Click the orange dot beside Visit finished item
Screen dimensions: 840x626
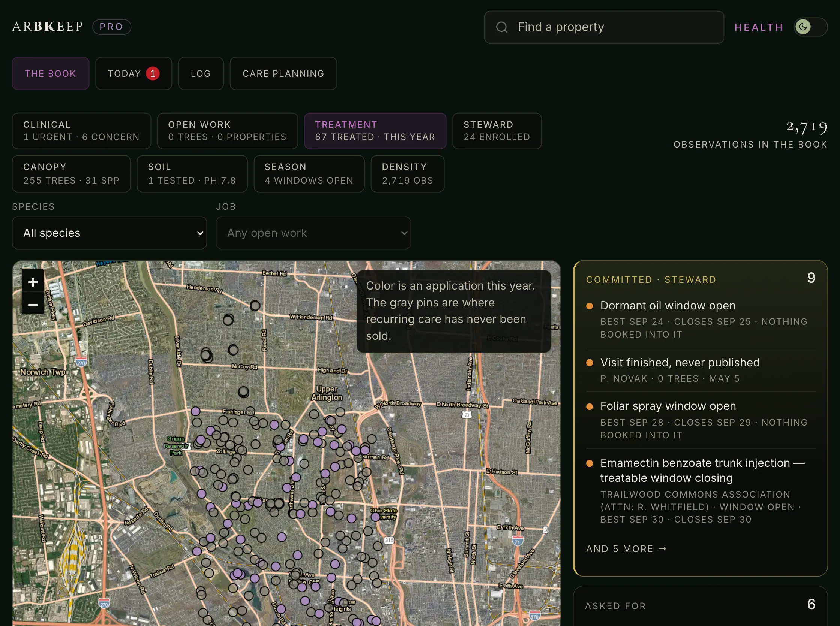pos(589,363)
